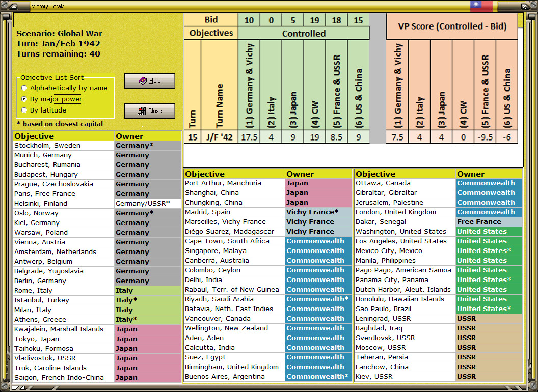Click the Japan bid value 5

tap(293, 20)
